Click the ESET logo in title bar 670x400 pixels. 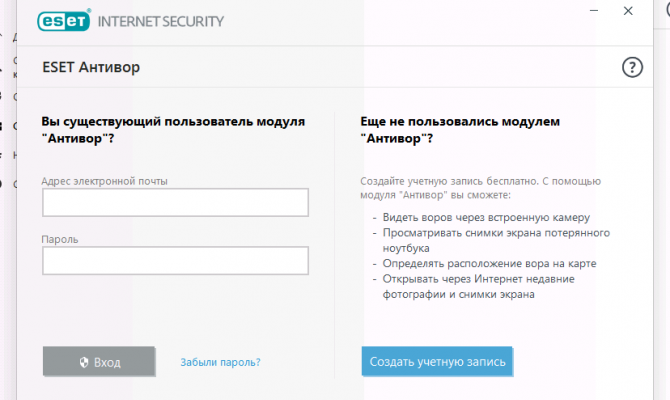pos(65,20)
